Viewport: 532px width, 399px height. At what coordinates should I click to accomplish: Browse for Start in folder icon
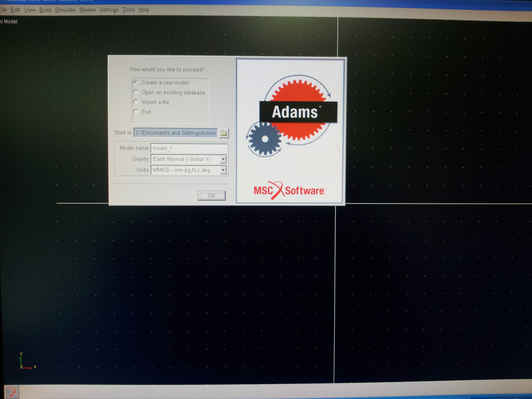(224, 133)
